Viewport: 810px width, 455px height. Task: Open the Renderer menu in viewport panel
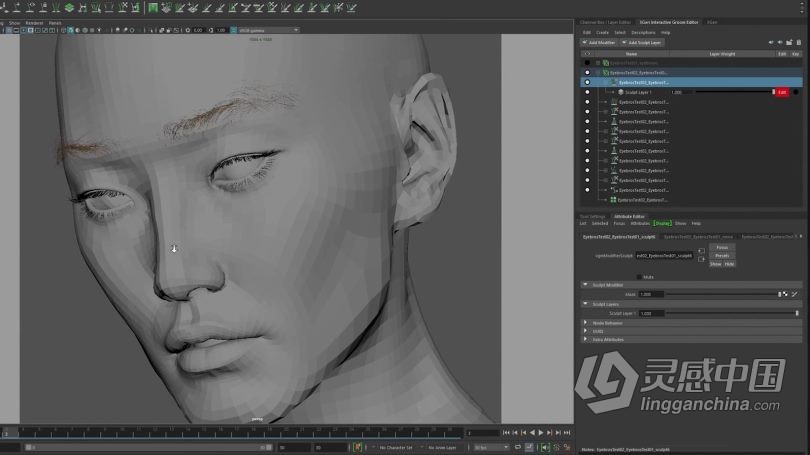35,23
